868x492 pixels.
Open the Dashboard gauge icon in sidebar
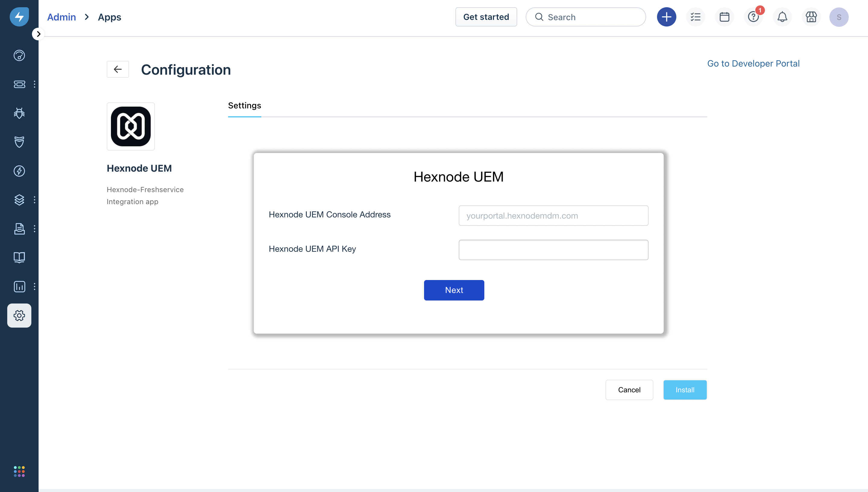[x=19, y=55]
